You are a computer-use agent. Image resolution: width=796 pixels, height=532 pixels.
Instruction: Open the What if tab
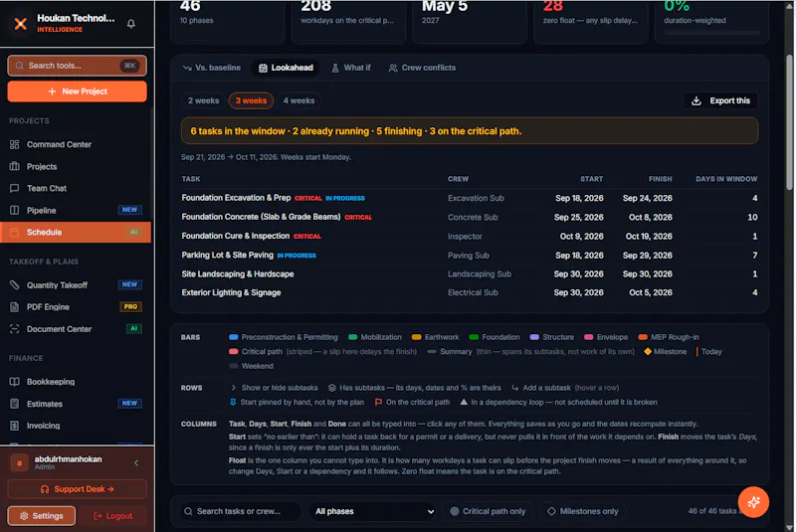(351, 68)
